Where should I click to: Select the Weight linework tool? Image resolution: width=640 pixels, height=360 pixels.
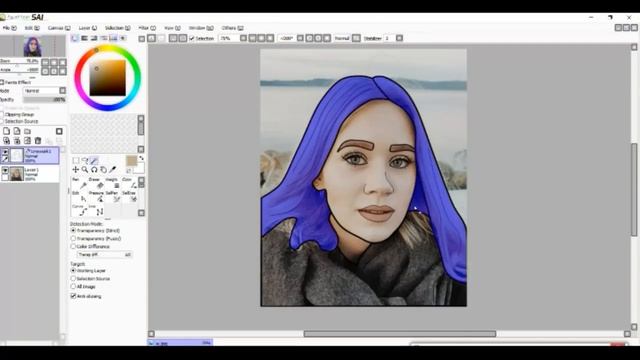coord(113,184)
